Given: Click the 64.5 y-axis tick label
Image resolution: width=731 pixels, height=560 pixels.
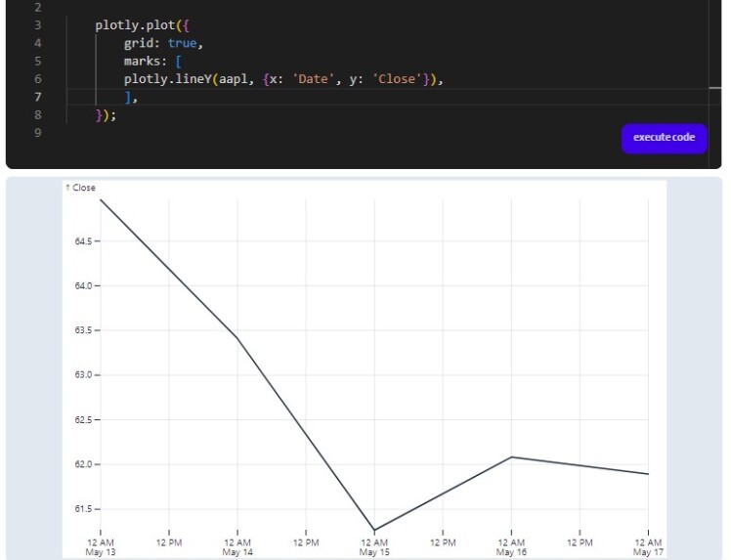Looking at the screenshot, I should (x=82, y=241).
